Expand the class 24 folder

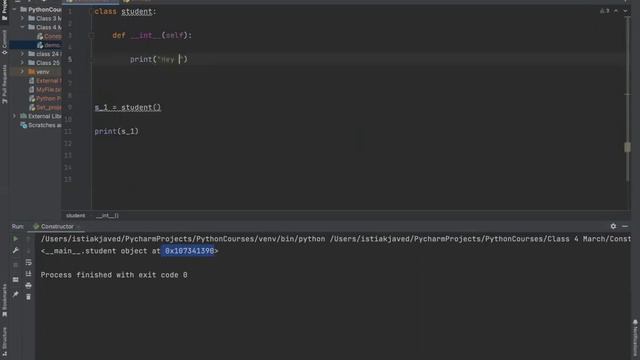tap(22, 54)
